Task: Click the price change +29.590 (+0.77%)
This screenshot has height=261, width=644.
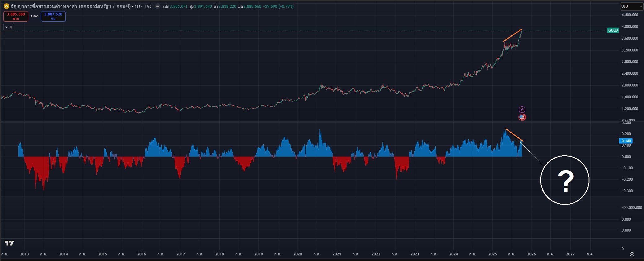Action: [x=278, y=6]
